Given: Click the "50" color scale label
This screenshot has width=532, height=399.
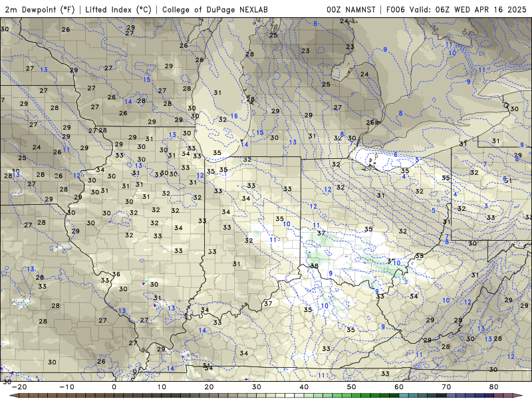Looking at the screenshot, I should (x=352, y=387).
